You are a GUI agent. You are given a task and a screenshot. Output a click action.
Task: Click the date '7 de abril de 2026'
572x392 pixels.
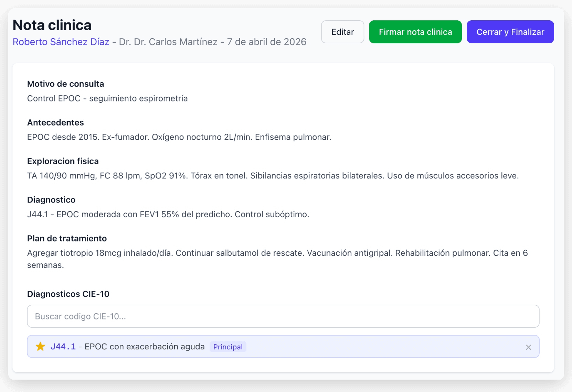[267, 42]
